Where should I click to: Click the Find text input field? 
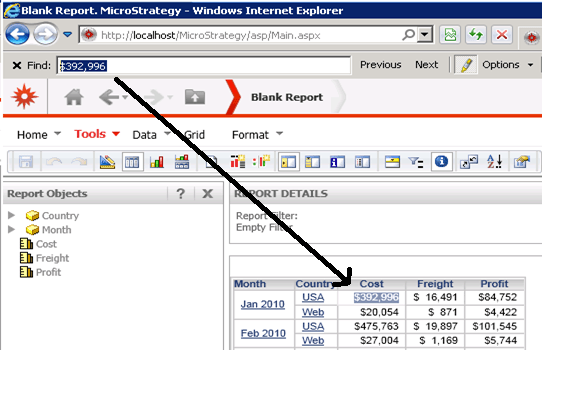tap(204, 66)
